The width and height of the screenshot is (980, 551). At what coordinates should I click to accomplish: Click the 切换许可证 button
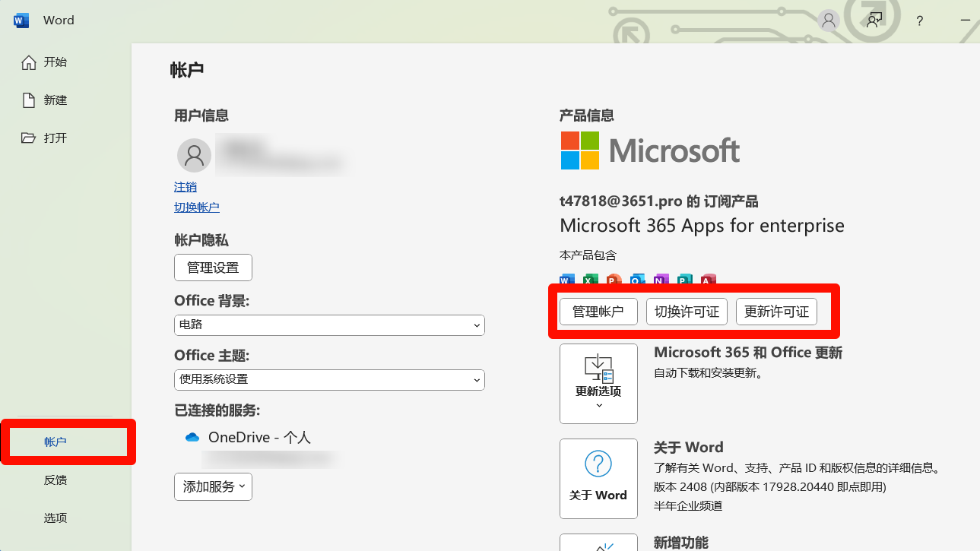coord(687,312)
